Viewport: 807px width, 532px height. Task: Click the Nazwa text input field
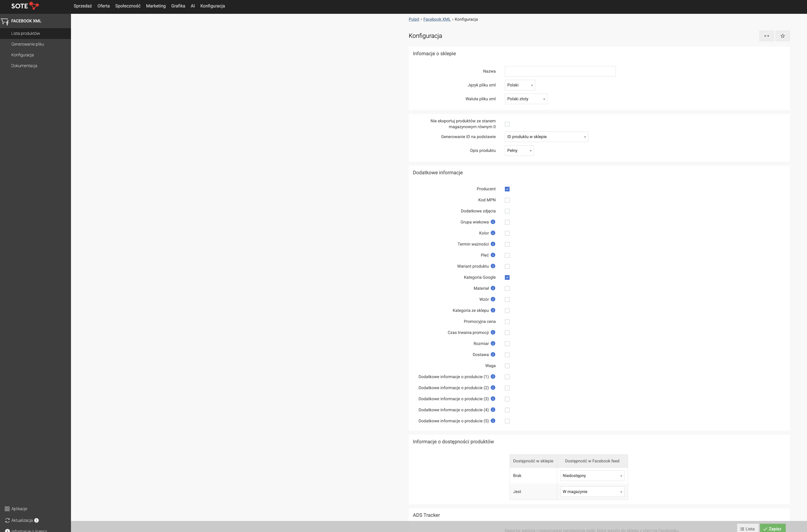click(x=560, y=71)
